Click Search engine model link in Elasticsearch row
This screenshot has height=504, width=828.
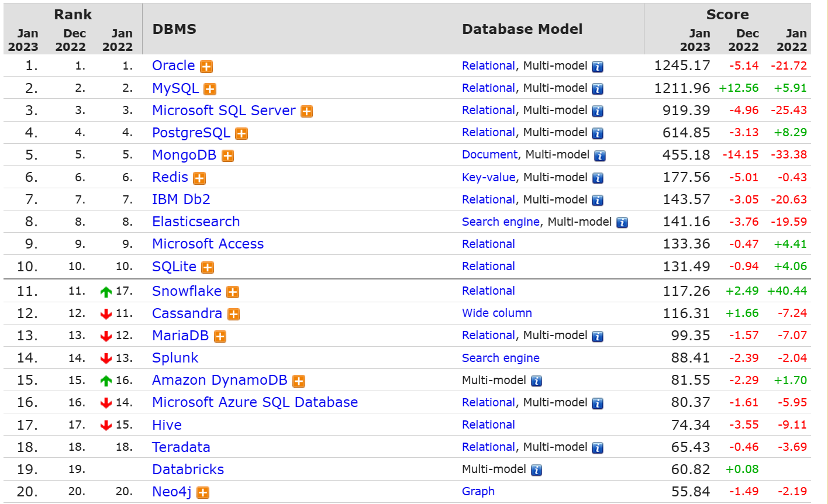click(x=501, y=222)
